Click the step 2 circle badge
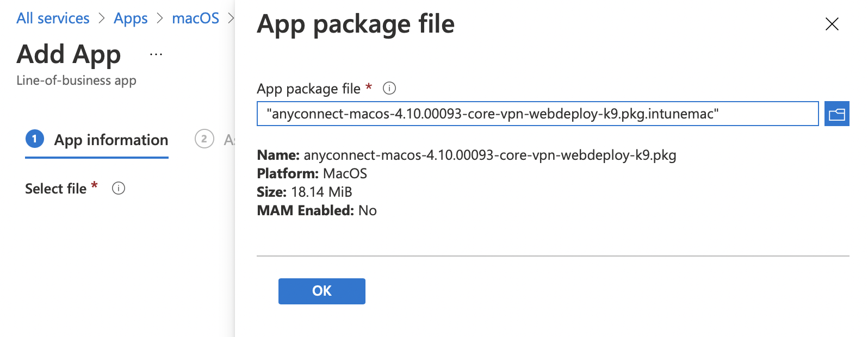This screenshot has height=337, width=868. coord(204,139)
